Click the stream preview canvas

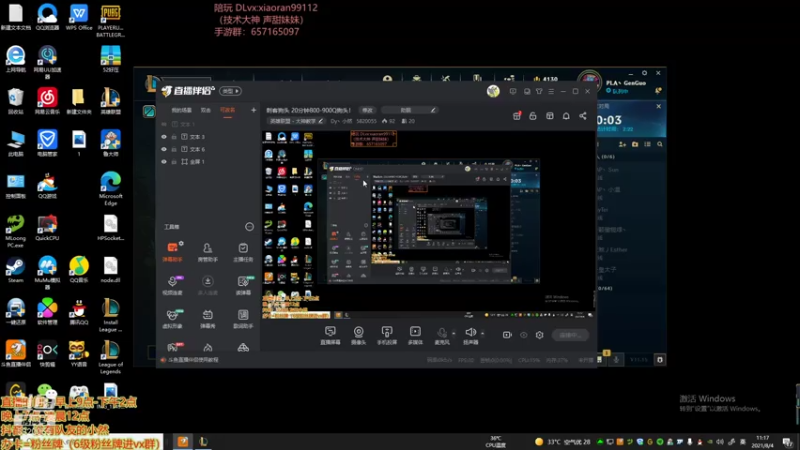[x=429, y=224]
